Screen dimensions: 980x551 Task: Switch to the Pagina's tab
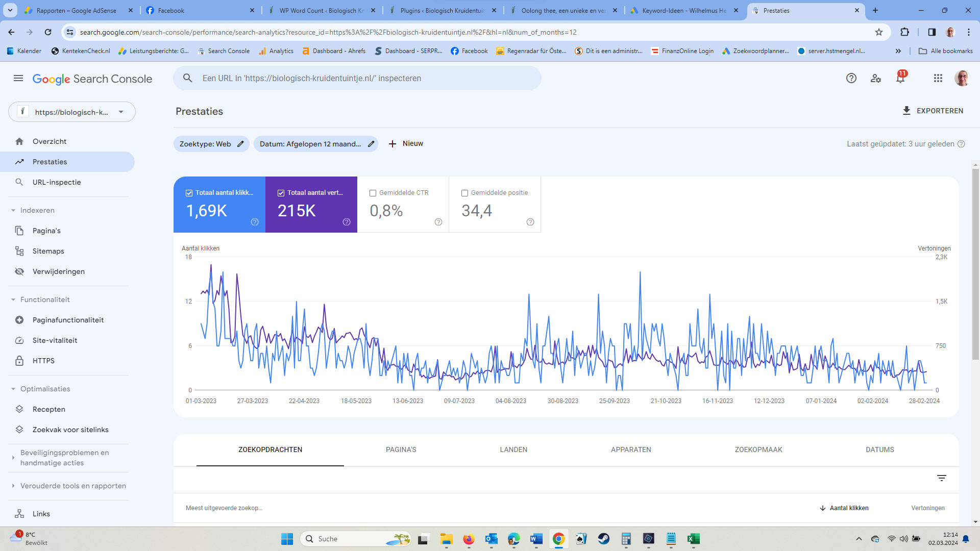(401, 449)
